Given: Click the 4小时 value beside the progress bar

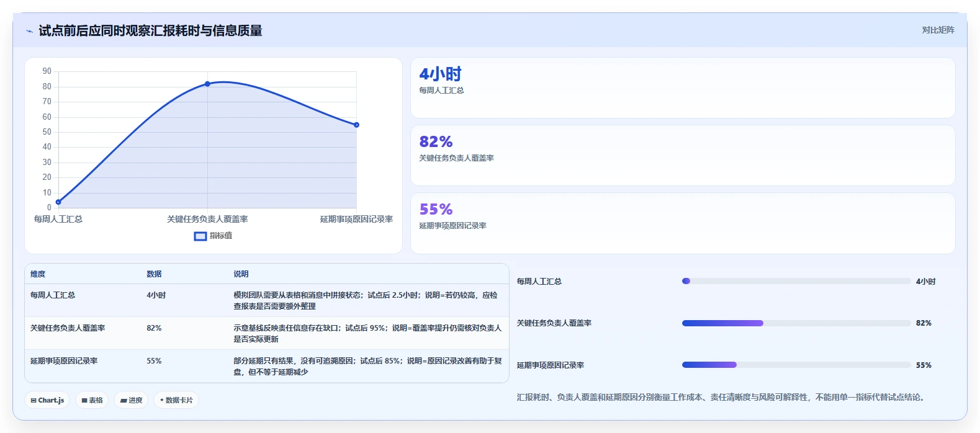Looking at the screenshot, I should pyautogui.click(x=925, y=282).
